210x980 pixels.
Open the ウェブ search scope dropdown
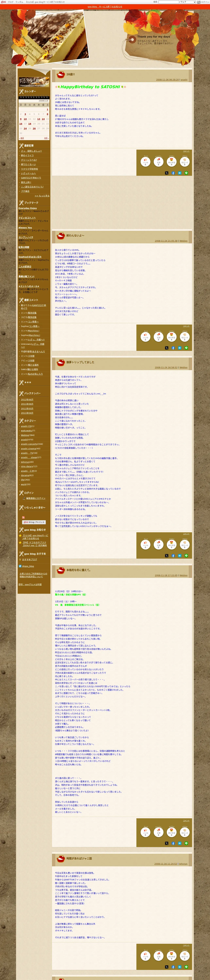pyautogui.click(x=188, y=2)
